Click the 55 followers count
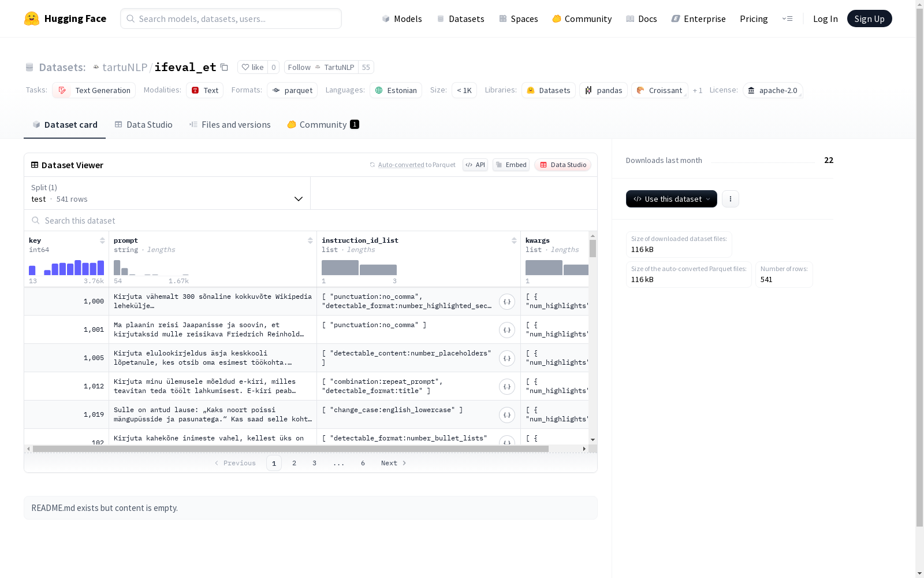Image resolution: width=924 pixels, height=578 pixels. [x=366, y=67]
